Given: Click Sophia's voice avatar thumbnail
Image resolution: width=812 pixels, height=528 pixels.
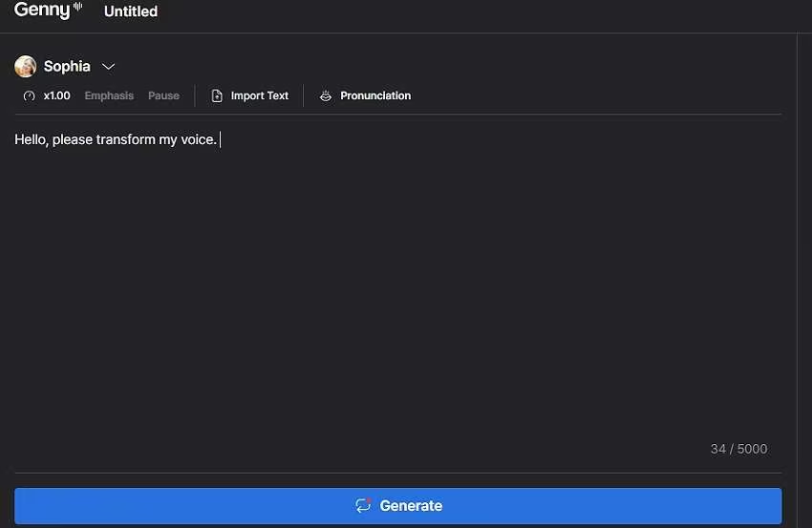Looking at the screenshot, I should pyautogui.click(x=26, y=66).
